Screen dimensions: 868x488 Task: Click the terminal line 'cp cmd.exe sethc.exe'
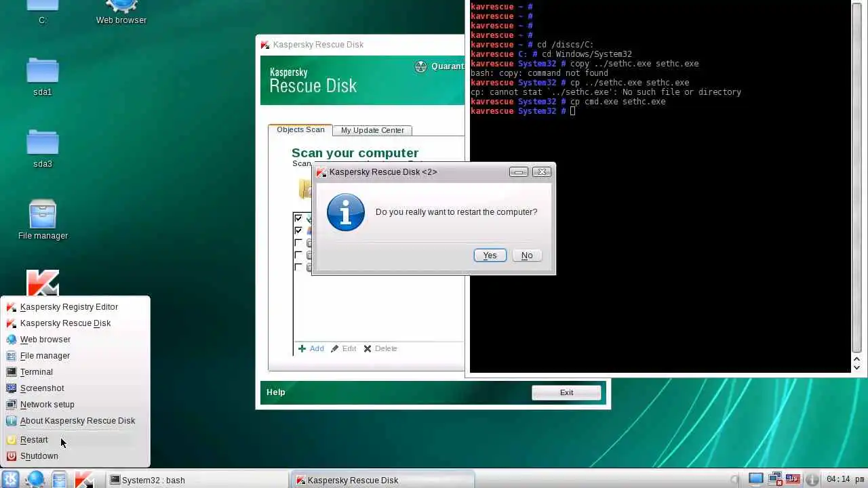coord(617,102)
